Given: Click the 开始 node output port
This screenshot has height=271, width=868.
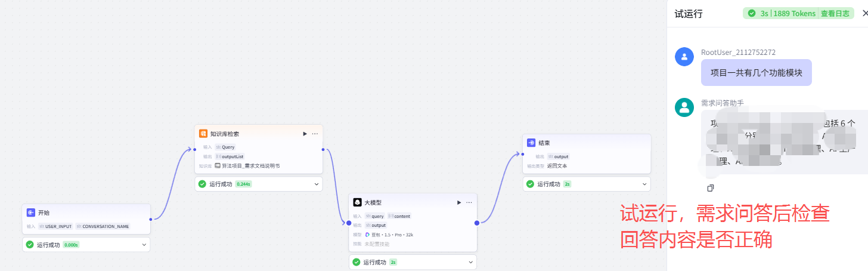Looking at the screenshot, I should (x=151, y=219).
